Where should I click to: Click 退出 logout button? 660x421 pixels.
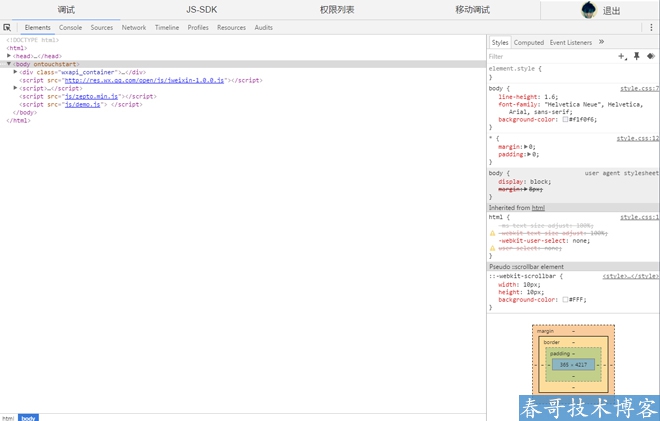(611, 11)
